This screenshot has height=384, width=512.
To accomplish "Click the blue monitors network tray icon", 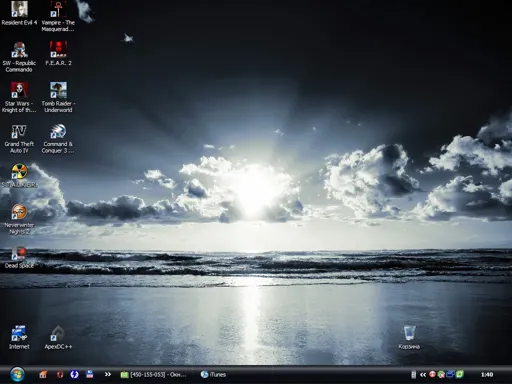I will coord(450,374).
